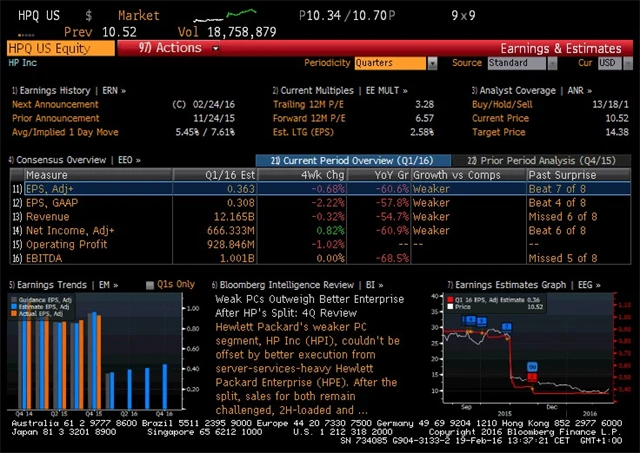
Task: Click the red Q1 16 EPS legend marker
Action: [x=451, y=299]
